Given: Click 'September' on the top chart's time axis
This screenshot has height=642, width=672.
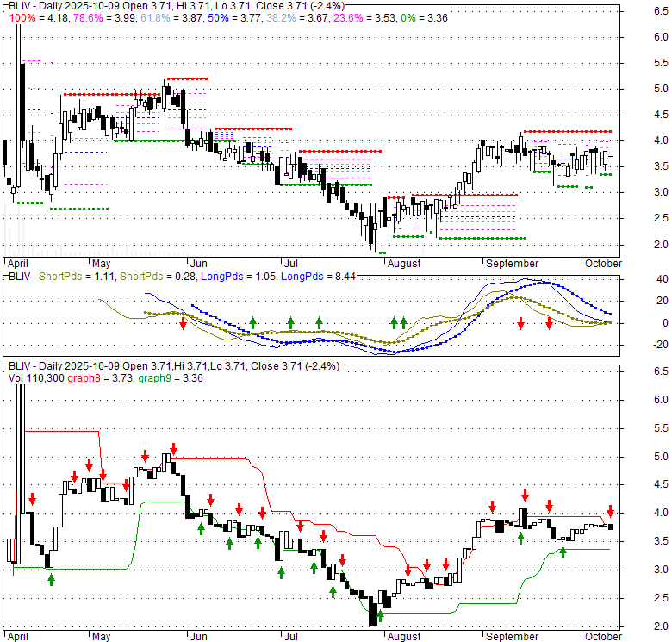Looking at the screenshot, I should click(512, 264).
